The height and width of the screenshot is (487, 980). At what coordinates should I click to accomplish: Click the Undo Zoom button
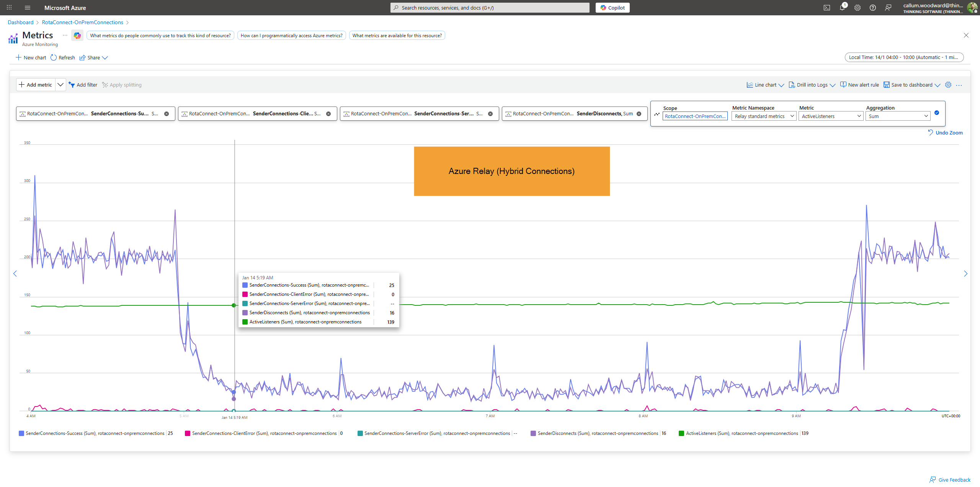coord(945,133)
